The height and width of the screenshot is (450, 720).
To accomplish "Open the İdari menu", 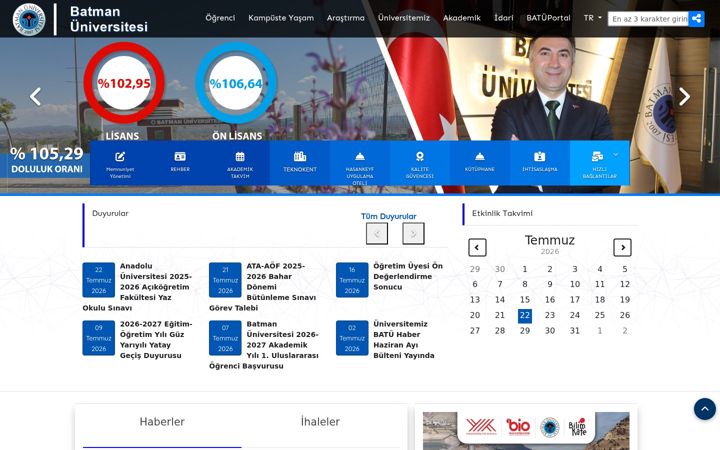I will [x=504, y=18].
